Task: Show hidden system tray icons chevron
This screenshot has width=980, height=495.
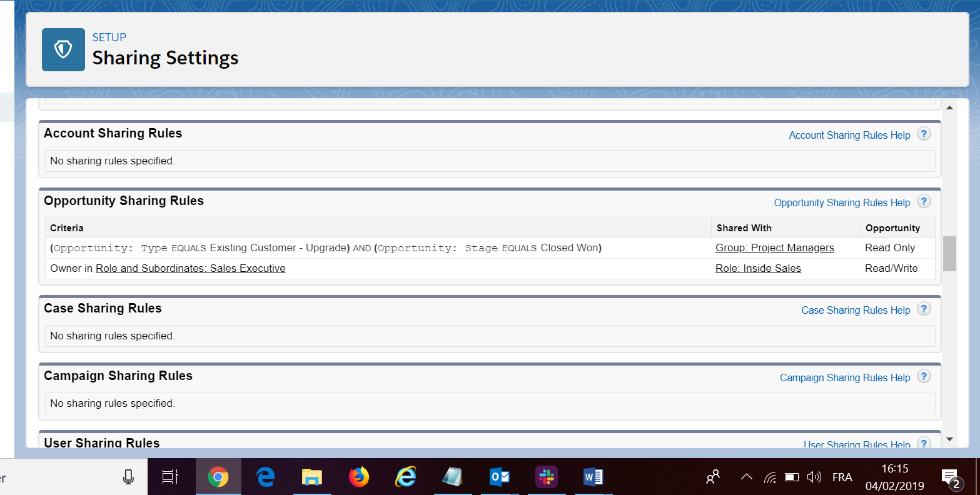Action: 746,477
